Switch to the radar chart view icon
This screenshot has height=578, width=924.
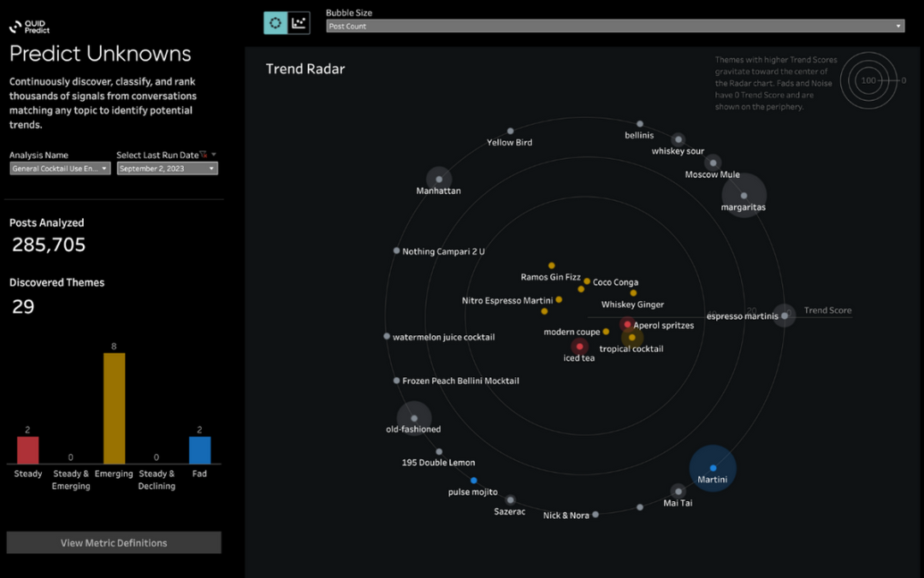275,23
